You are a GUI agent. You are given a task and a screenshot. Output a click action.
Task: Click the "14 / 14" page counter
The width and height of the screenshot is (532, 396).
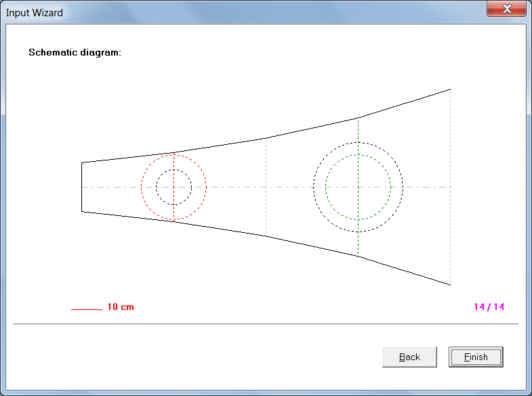click(x=489, y=307)
